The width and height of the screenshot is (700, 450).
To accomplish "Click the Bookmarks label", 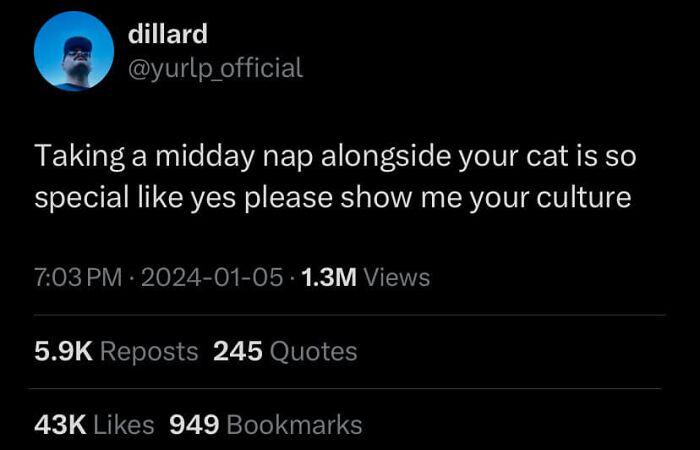I will click(x=294, y=425).
